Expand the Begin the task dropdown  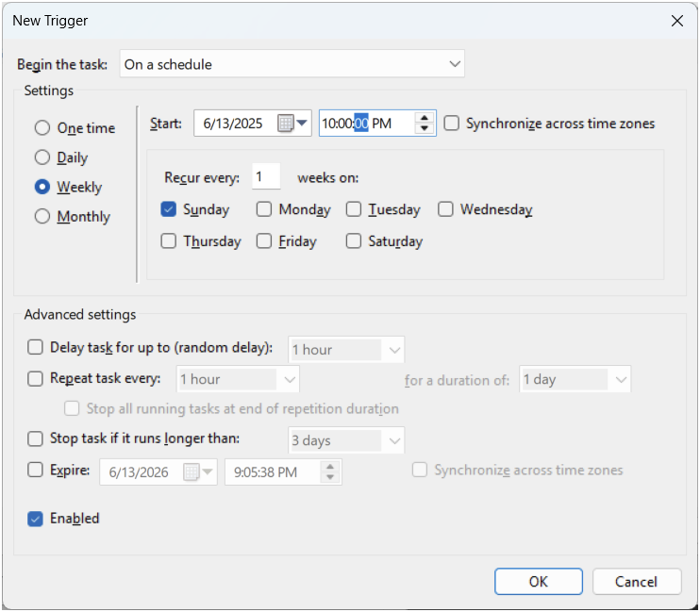coord(292,64)
